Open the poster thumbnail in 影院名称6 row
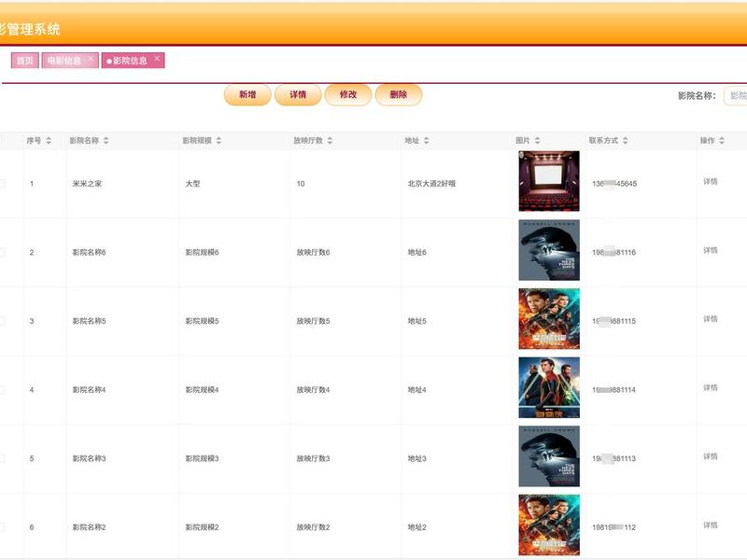This screenshot has width=747, height=560. (x=549, y=250)
